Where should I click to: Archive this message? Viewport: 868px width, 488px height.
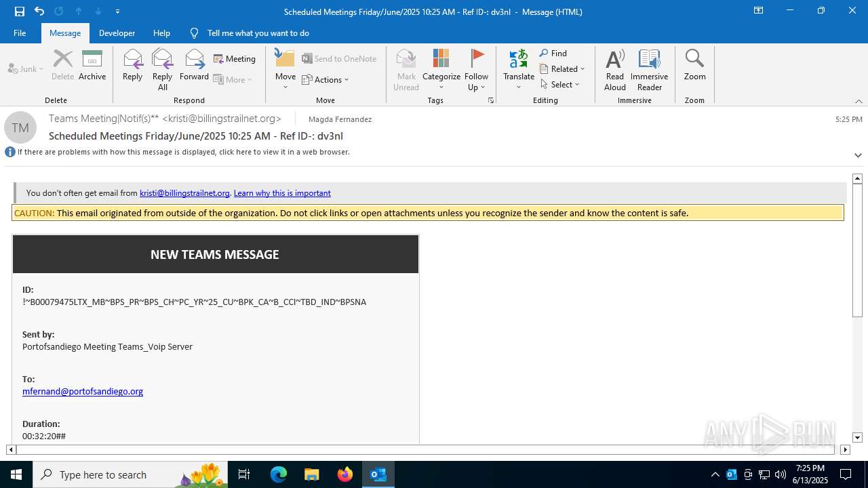[92, 66]
